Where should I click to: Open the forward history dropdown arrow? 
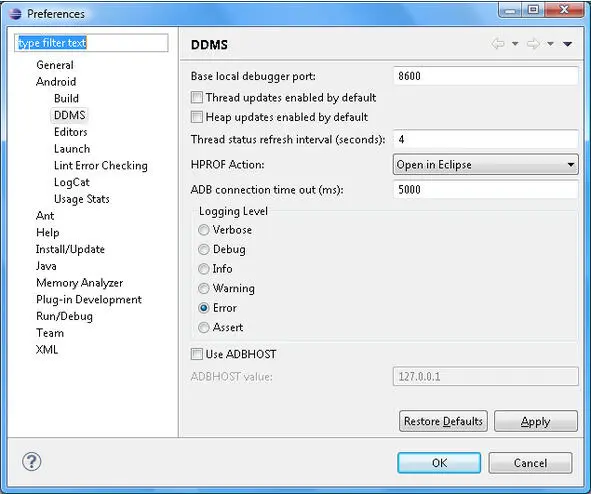(x=550, y=44)
